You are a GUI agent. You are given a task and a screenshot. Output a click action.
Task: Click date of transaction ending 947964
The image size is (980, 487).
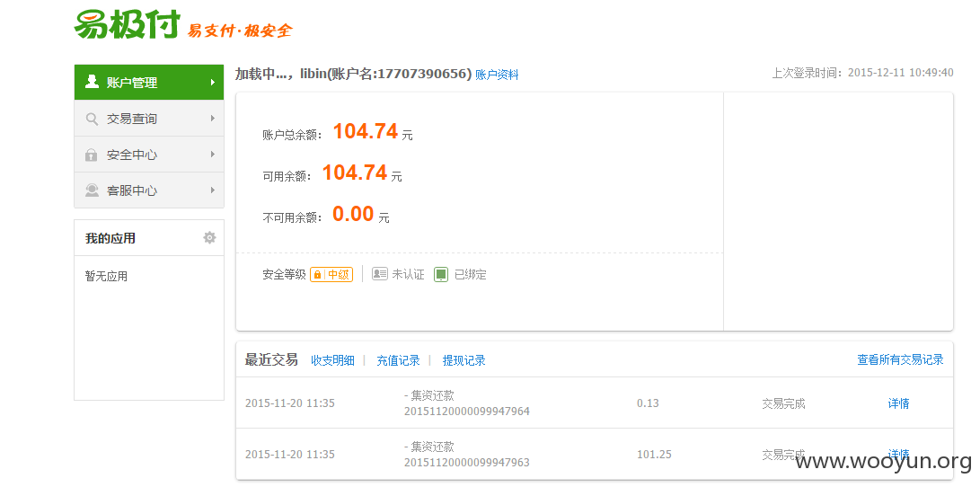[290, 403]
